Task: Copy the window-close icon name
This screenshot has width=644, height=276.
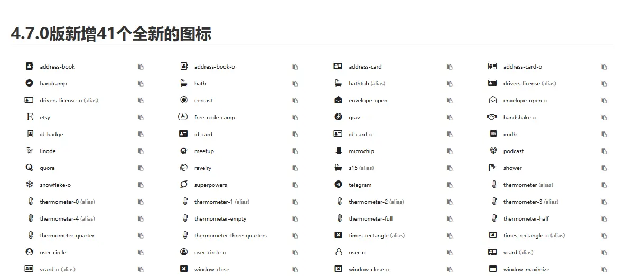Action: click(295, 269)
